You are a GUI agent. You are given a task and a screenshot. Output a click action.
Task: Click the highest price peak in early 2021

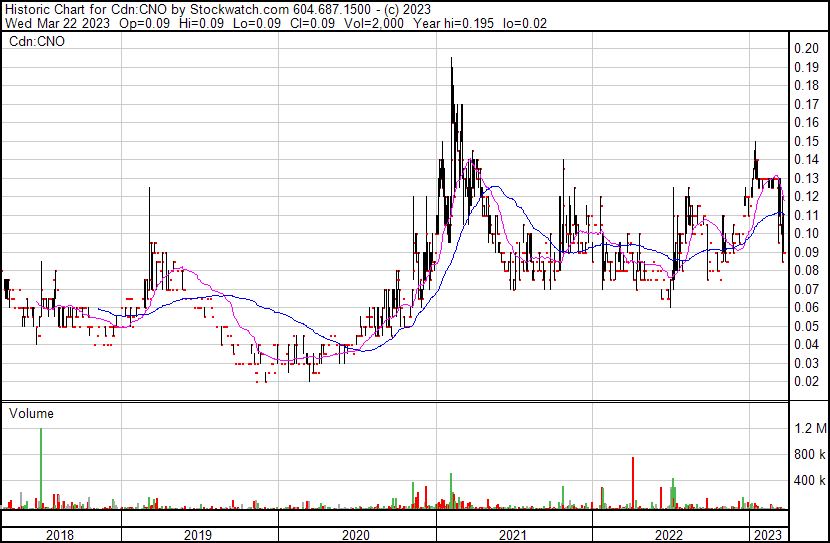[451, 62]
